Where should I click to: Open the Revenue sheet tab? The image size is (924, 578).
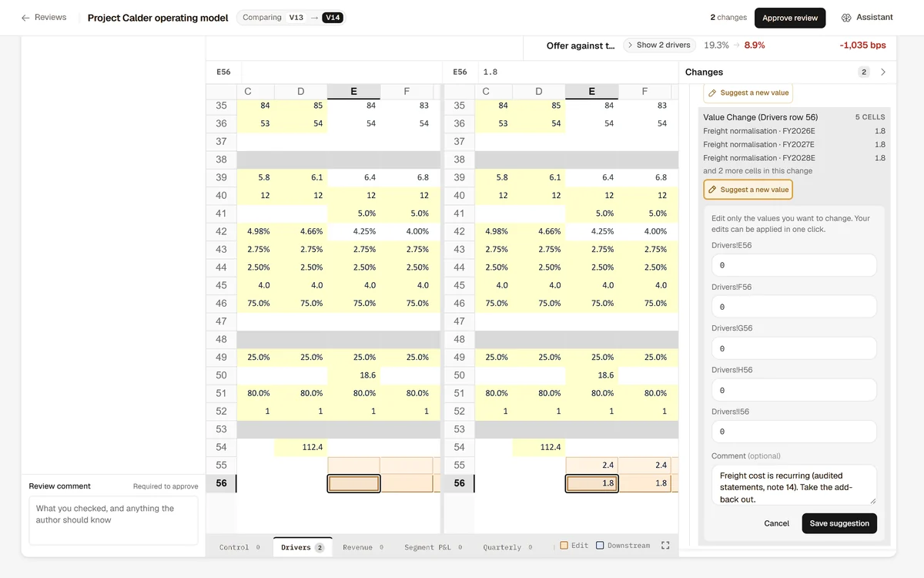[363, 547]
